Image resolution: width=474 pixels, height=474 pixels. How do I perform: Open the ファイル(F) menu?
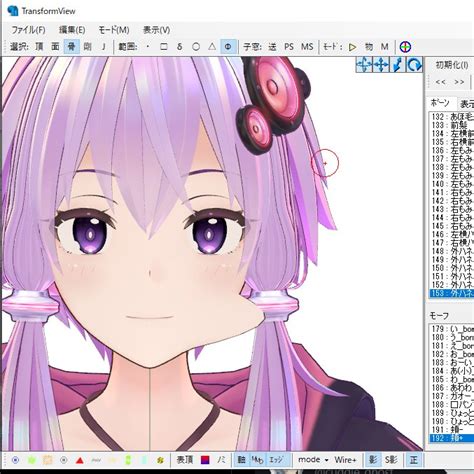[28, 30]
